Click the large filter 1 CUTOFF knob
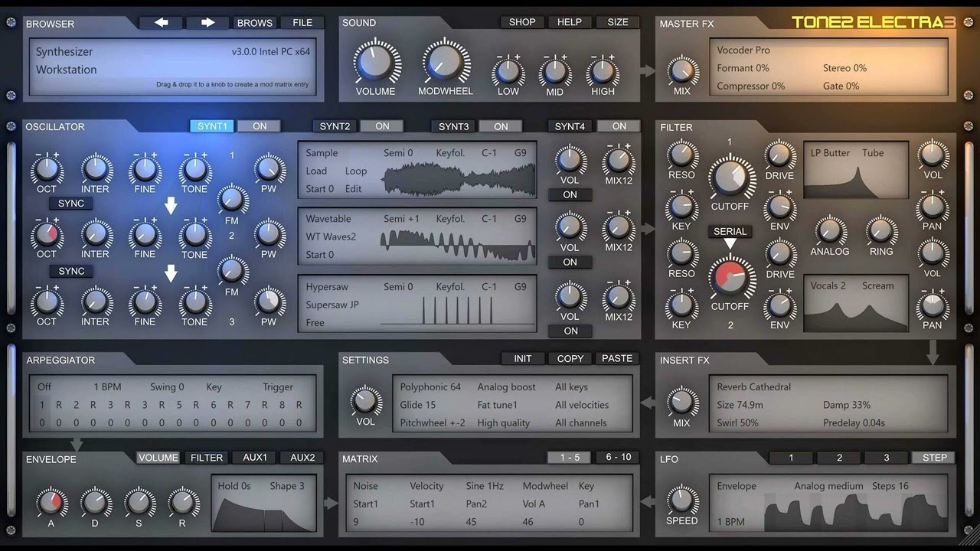980x551 pixels. tap(730, 177)
